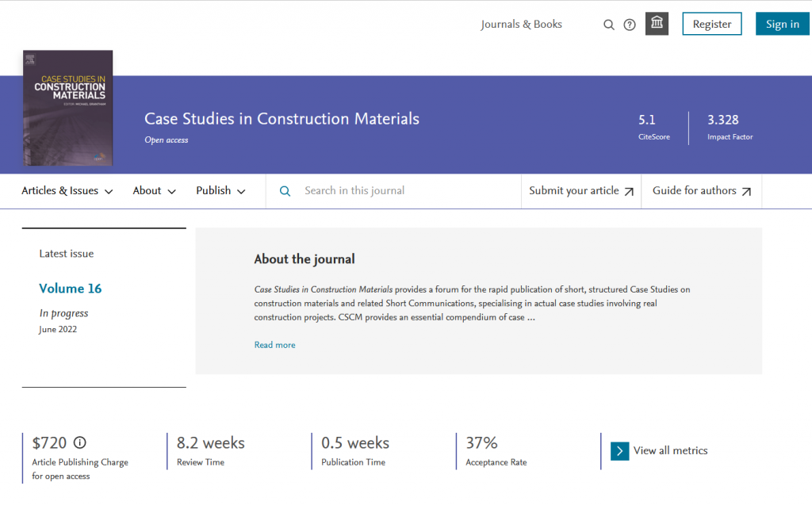Click the Guide for authors external arrow
Screen dimensions: 812x505
point(746,191)
